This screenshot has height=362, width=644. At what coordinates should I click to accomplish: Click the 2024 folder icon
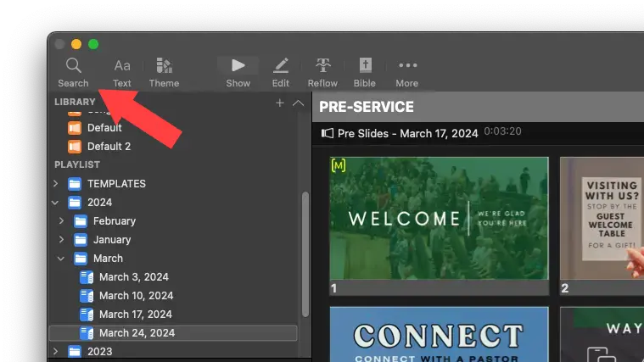click(x=75, y=203)
